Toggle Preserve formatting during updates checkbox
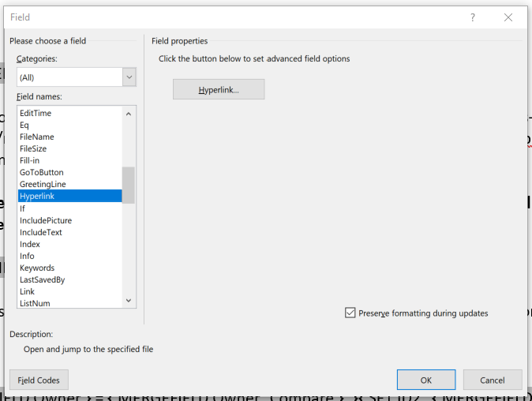532x401 pixels. tap(350, 313)
